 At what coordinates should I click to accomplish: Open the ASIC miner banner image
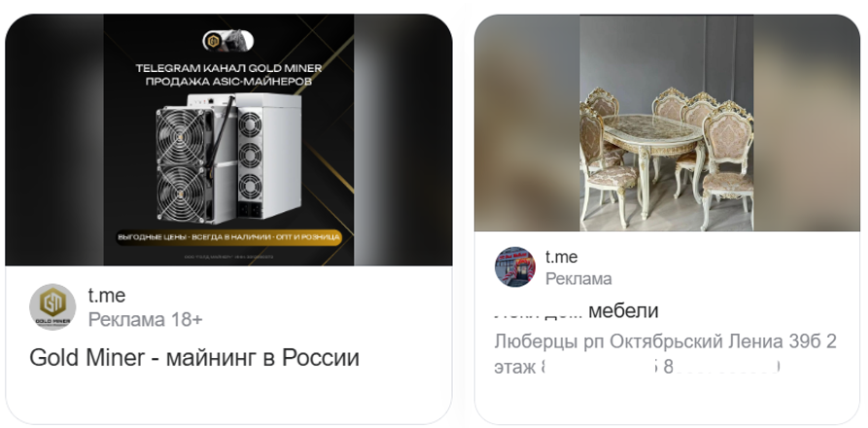pos(228,140)
